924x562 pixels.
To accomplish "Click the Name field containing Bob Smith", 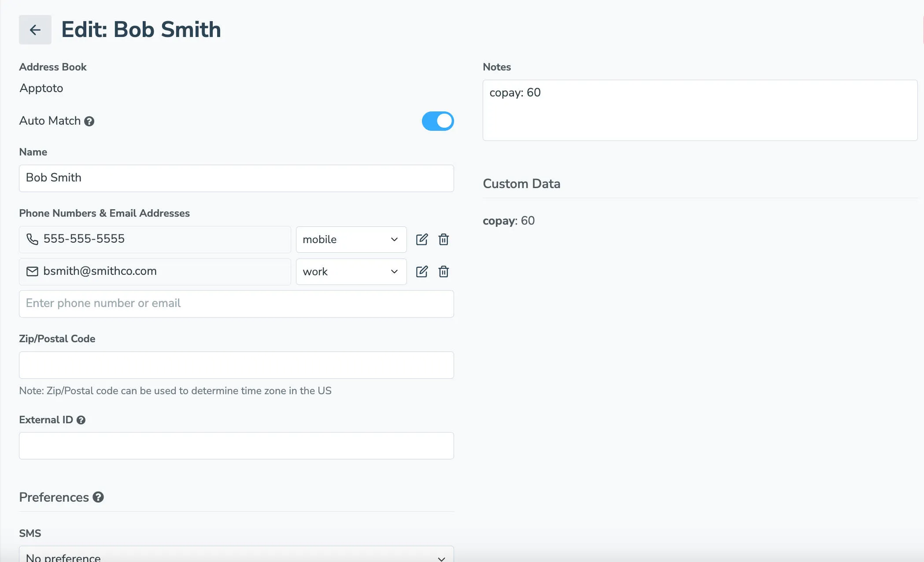I will click(x=236, y=178).
